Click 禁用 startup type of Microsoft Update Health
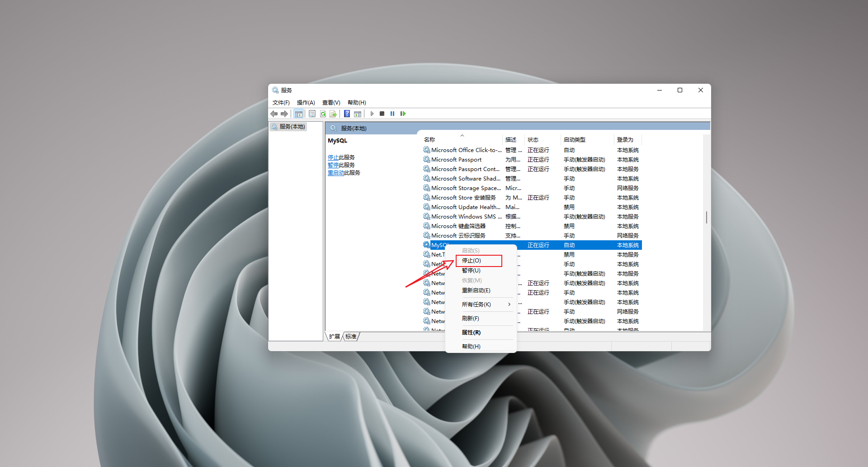Viewport: 868px width, 467px height. (569, 207)
